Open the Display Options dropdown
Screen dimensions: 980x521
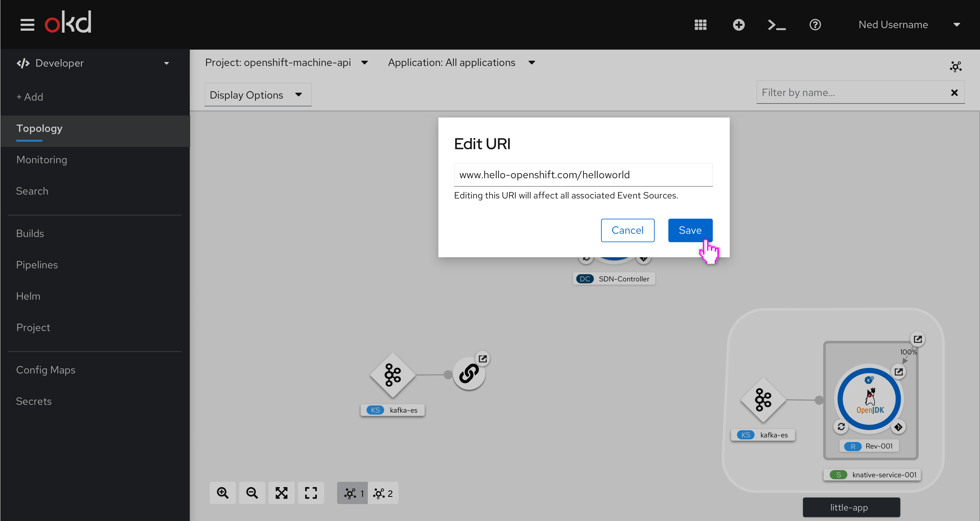257,95
